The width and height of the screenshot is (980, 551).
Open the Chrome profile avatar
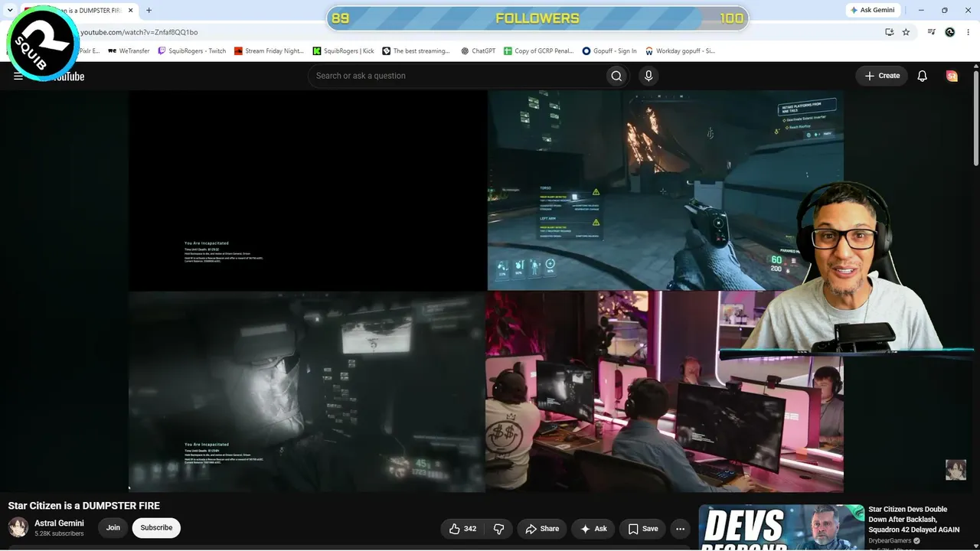pyautogui.click(x=950, y=32)
